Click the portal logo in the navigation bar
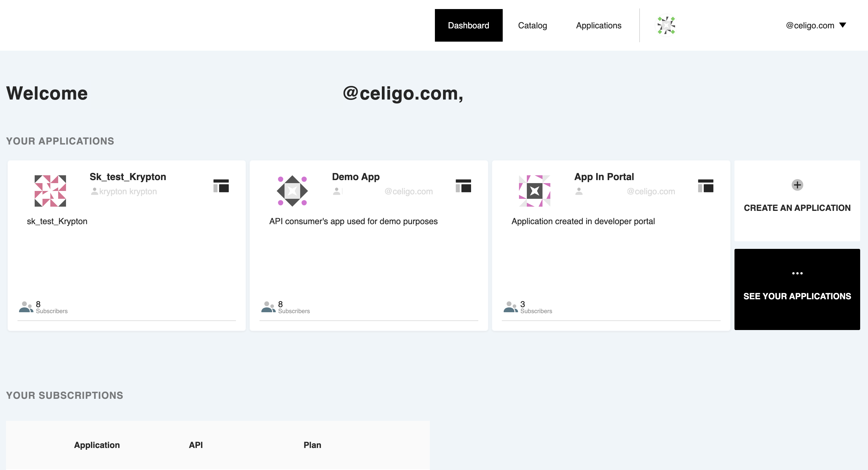The width and height of the screenshot is (868, 470). coord(665,25)
